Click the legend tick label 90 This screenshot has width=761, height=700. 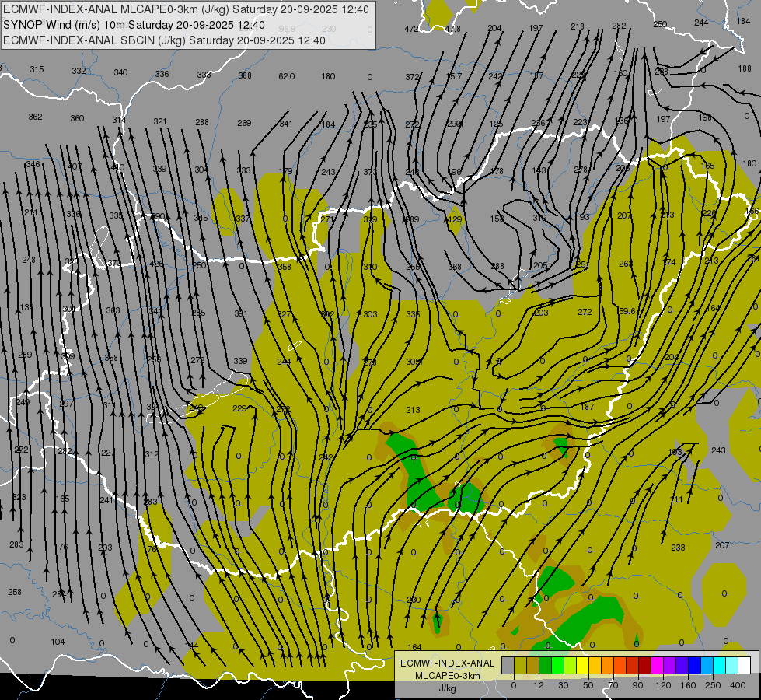pyautogui.click(x=637, y=685)
